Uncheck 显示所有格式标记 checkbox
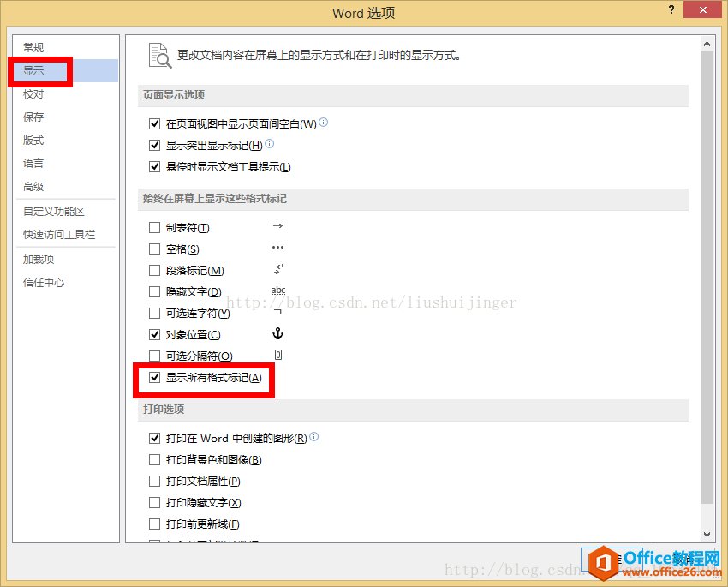The width and height of the screenshot is (728, 587). 155,377
